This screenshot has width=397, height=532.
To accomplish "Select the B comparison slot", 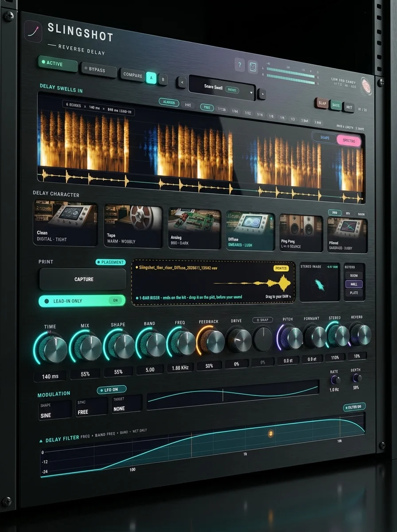I will tap(163, 80).
